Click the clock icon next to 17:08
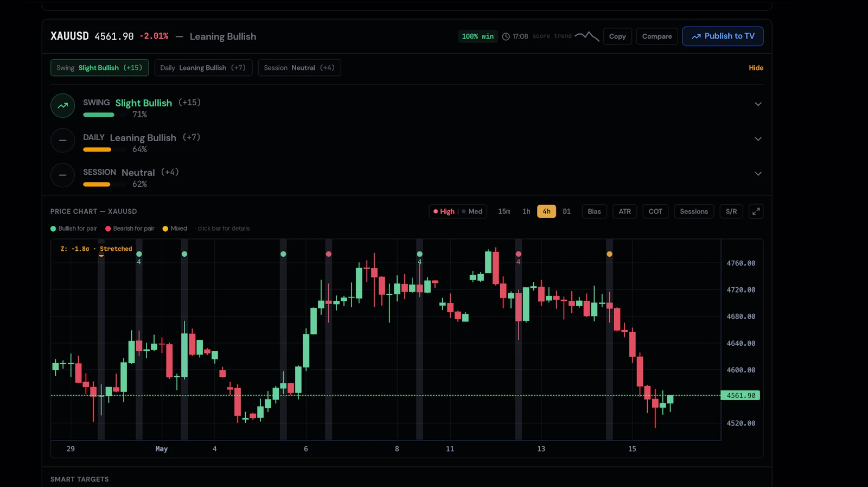868x487 pixels. 506,36
